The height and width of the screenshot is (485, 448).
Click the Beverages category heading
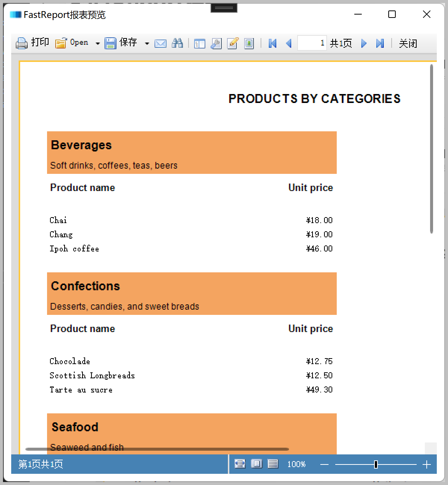point(81,145)
